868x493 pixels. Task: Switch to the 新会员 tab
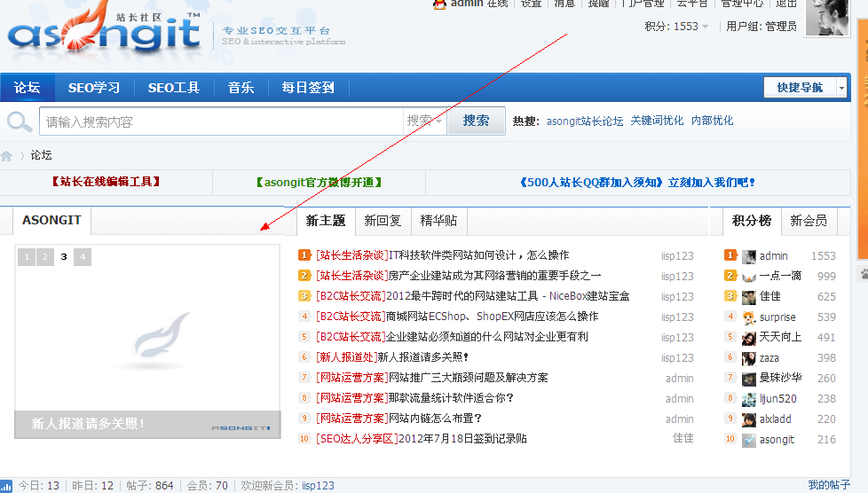[808, 221]
